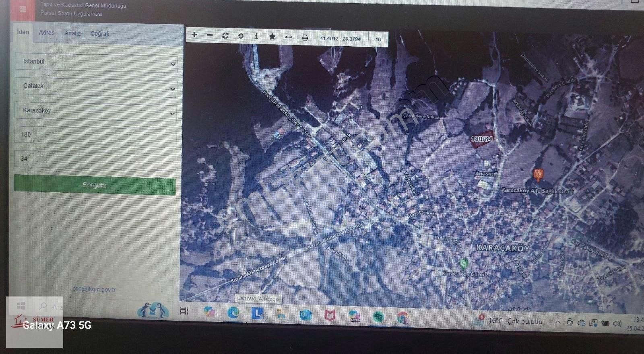
Task: Zoom in the map with the plus icon
Action: pyautogui.click(x=194, y=35)
